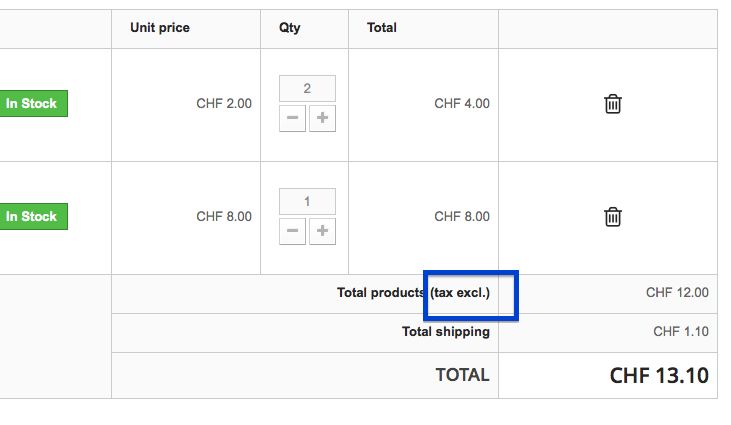Image resolution: width=731 pixels, height=425 pixels.
Task: Click the quantity field showing 2
Action: pyautogui.click(x=307, y=89)
